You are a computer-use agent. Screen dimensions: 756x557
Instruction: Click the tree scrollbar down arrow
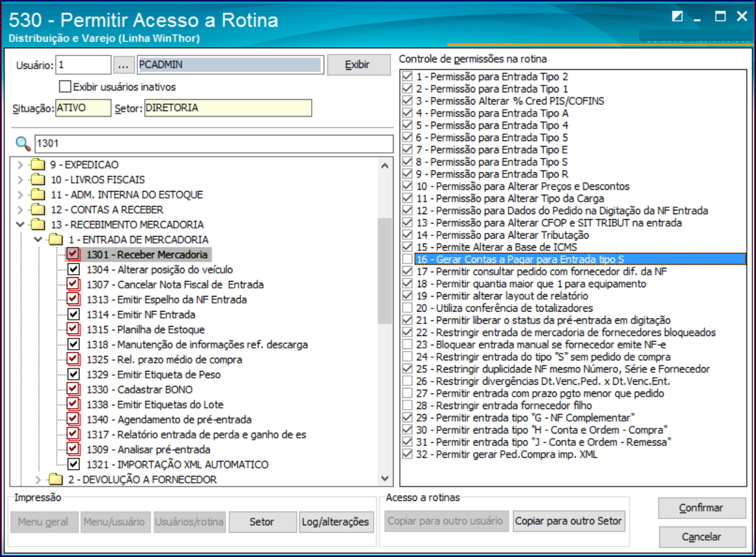click(x=385, y=478)
